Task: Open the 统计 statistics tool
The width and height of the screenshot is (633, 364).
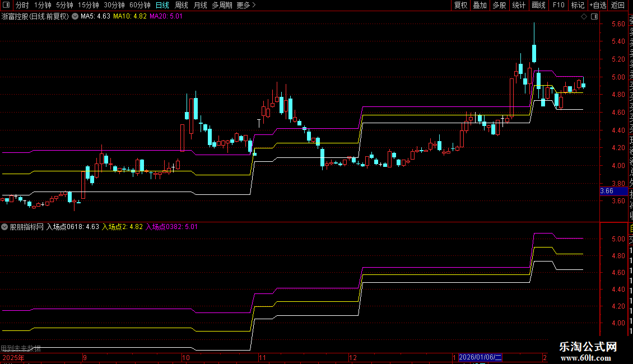Action: (519, 5)
